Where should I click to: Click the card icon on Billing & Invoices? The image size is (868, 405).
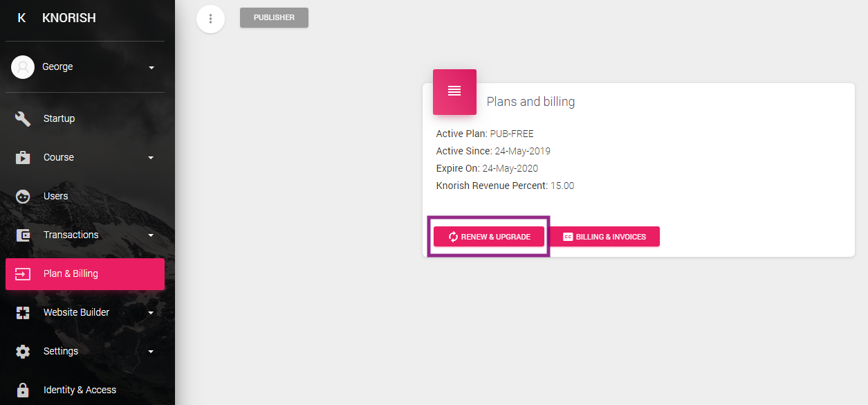(x=568, y=237)
